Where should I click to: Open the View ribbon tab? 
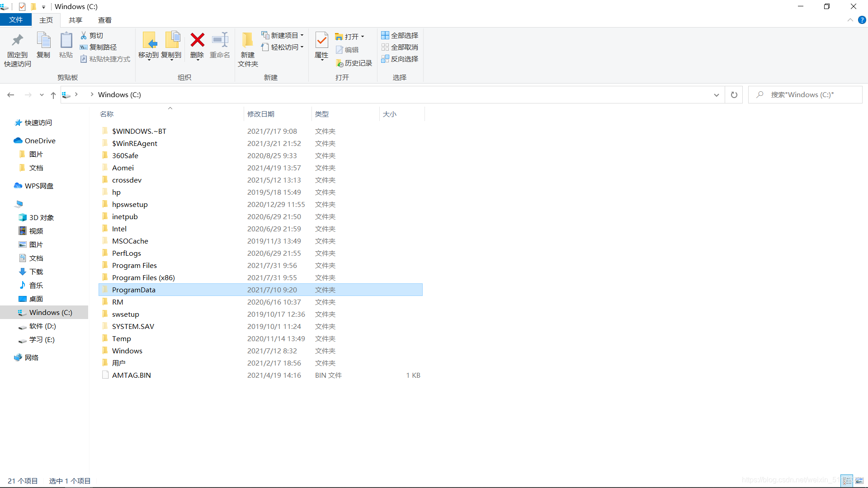click(104, 20)
